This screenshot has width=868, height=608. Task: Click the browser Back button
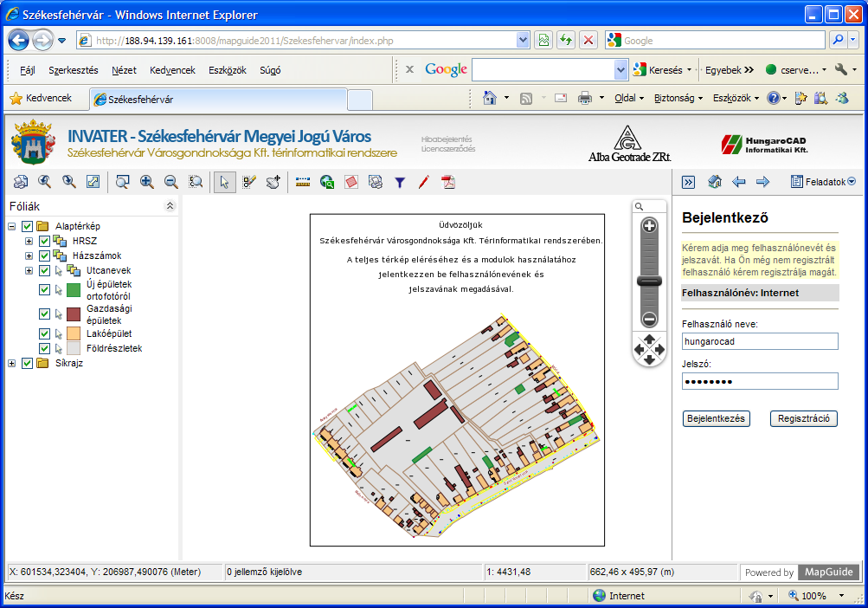click(18, 40)
